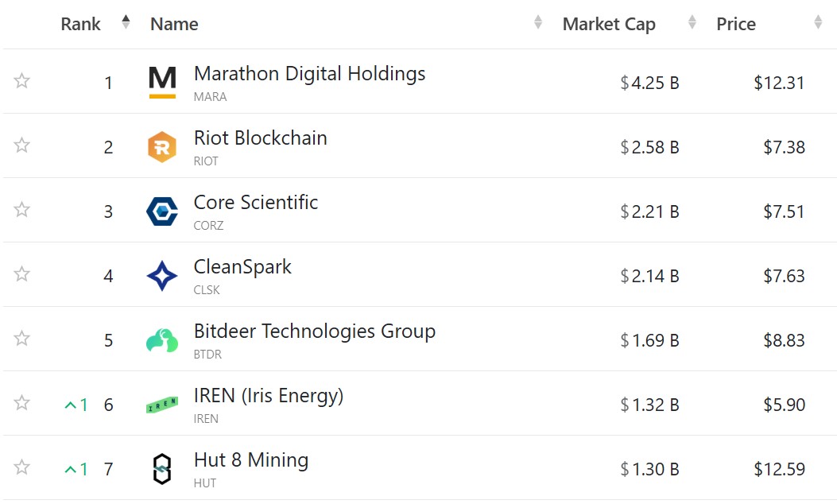Favorite Marathon Digital Holdings with the star
Screen dimensions: 837x504
[x=22, y=80]
